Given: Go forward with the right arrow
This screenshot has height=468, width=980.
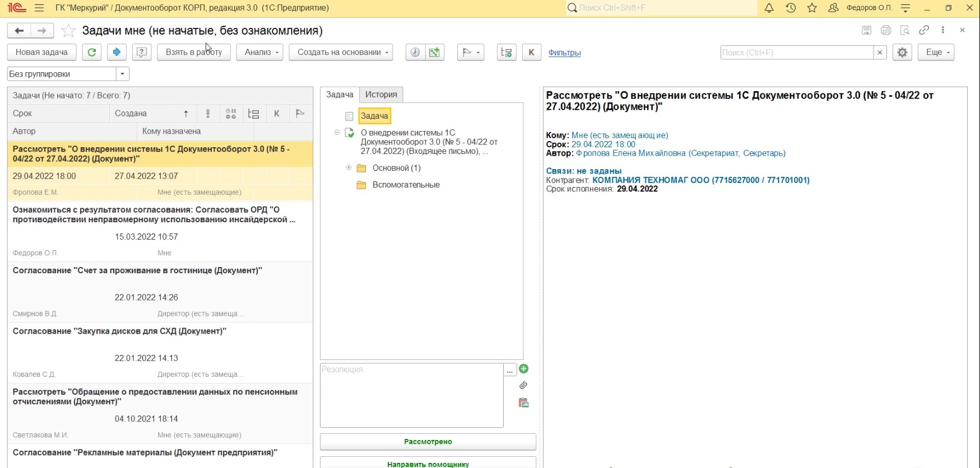Looking at the screenshot, I should point(42,31).
